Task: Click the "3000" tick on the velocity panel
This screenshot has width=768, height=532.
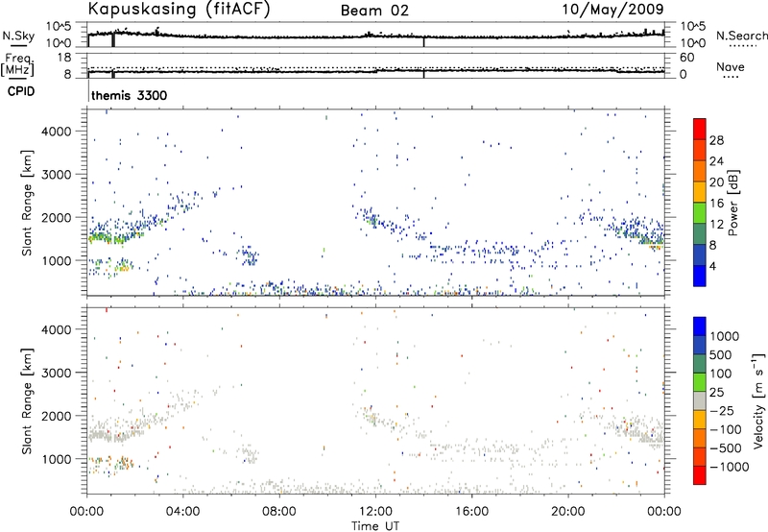Action: tap(56, 373)
